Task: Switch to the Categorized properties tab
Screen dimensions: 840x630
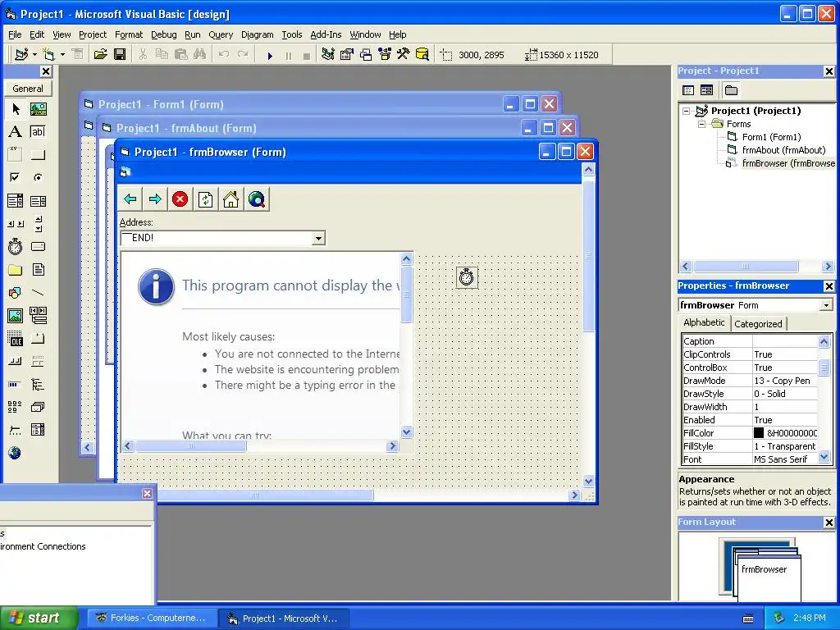Action: coord(758,323)
